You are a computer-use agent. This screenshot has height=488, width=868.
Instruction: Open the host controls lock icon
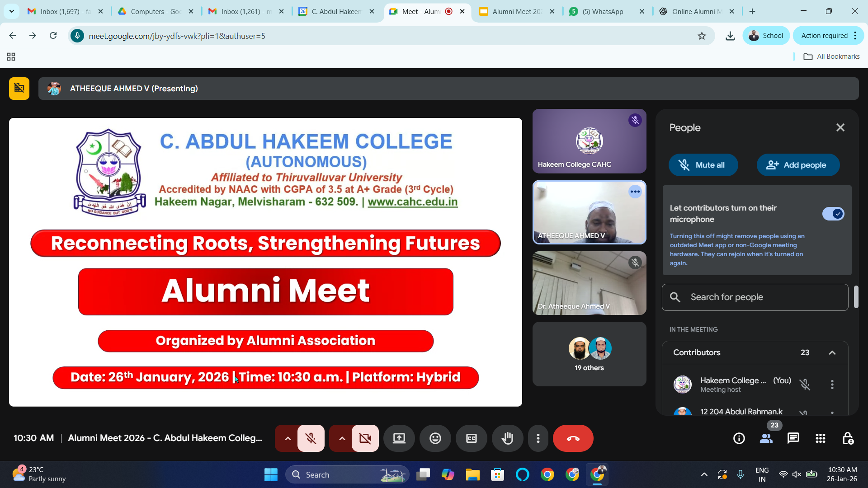click(848, 438)
